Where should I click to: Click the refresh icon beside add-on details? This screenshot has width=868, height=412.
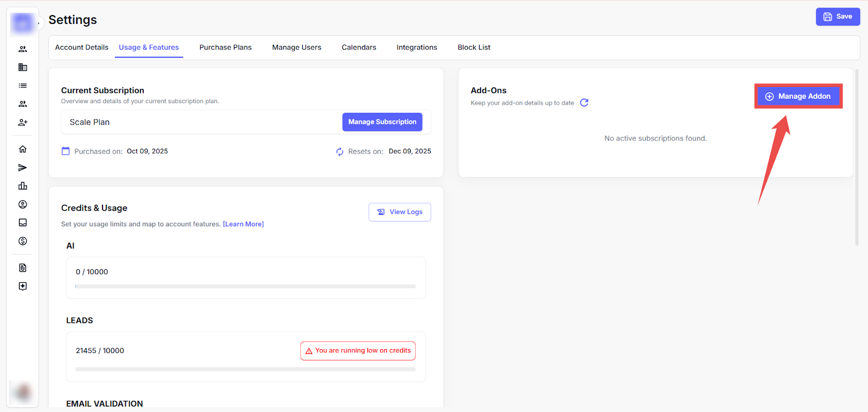point(584,103)
